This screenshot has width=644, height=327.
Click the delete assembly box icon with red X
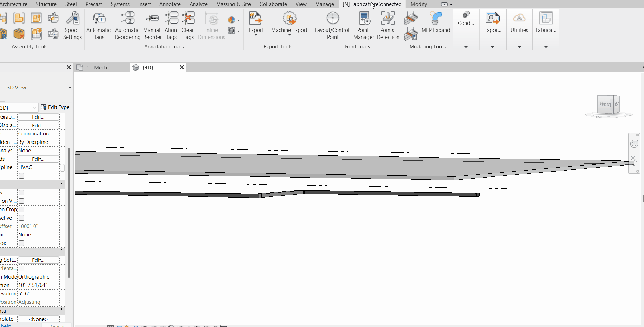[19, 34]
